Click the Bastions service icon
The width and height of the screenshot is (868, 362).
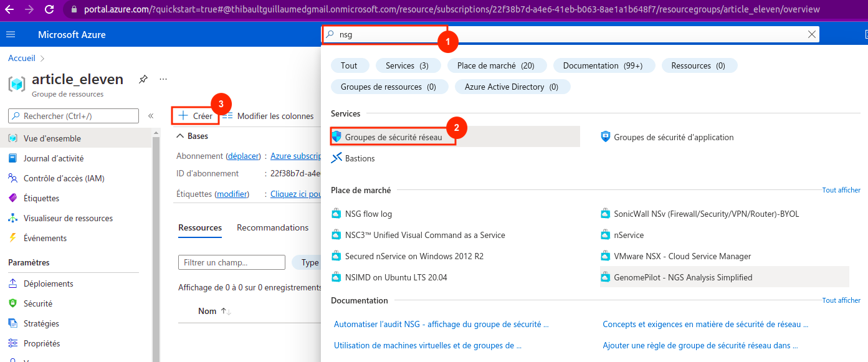tap(336, 158)
